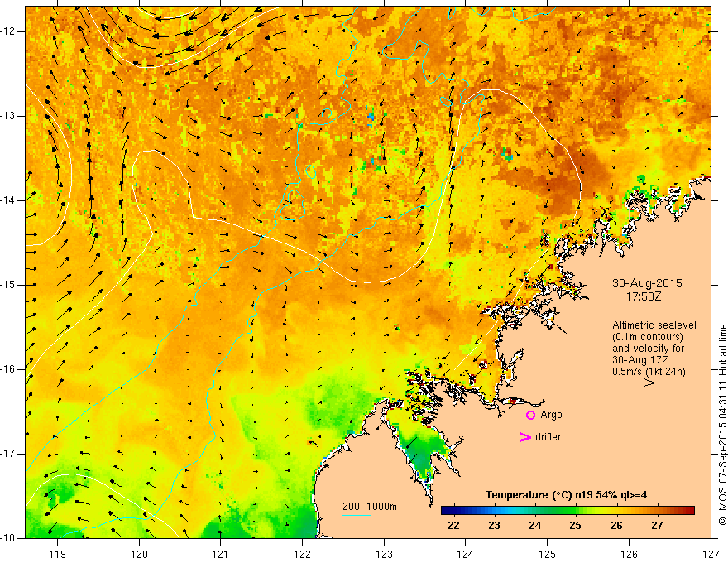Click the 'drifter' legend label
This screenshot has width=728, height=563.
[x=548, y=437]
